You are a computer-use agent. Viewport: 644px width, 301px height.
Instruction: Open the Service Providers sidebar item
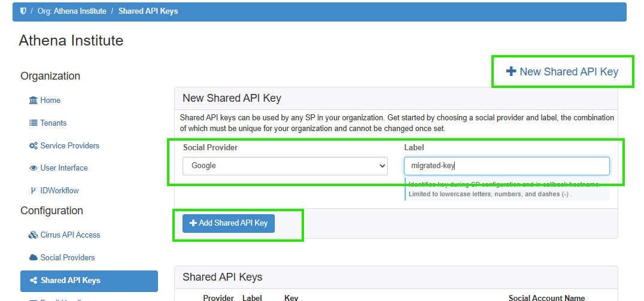(x=69, y=146)
